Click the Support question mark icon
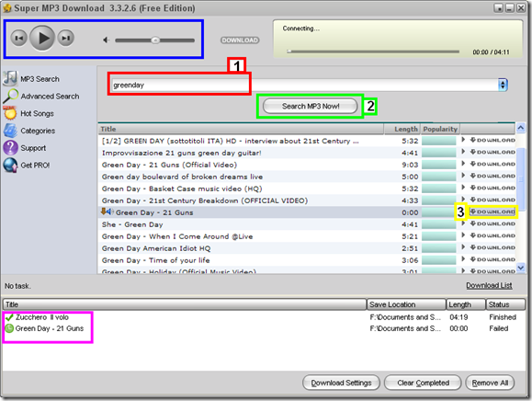 pos(10,148)
